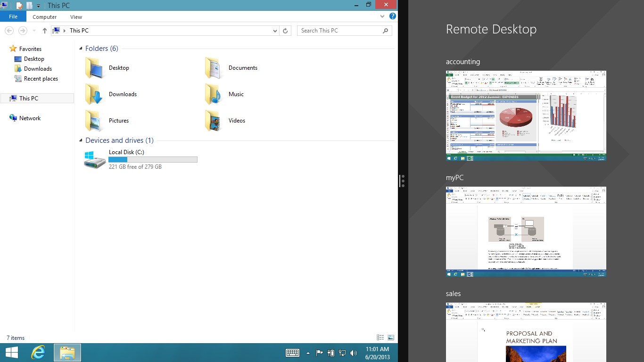The image size is (644, 362).
Task: Open Internet Explorer from the taskbar
Action: (x=38, y=353)
